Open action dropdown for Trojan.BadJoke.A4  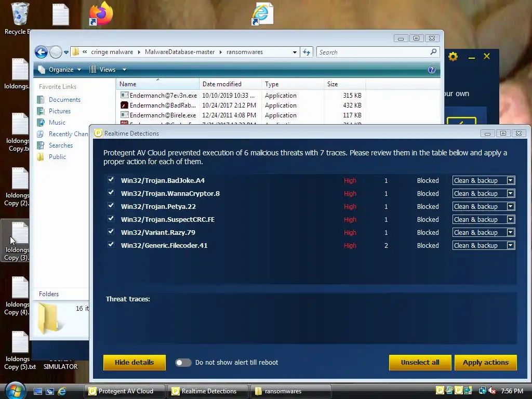click(511, 180)
